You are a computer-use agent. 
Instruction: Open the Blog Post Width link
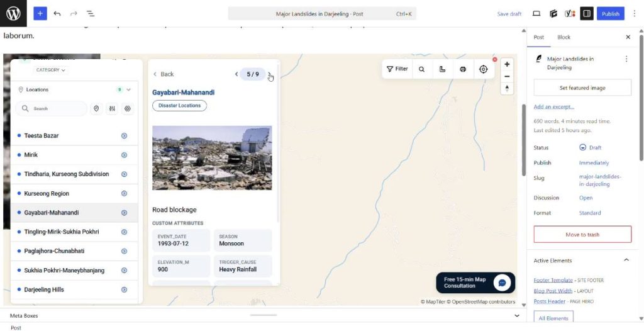point(553,291)
